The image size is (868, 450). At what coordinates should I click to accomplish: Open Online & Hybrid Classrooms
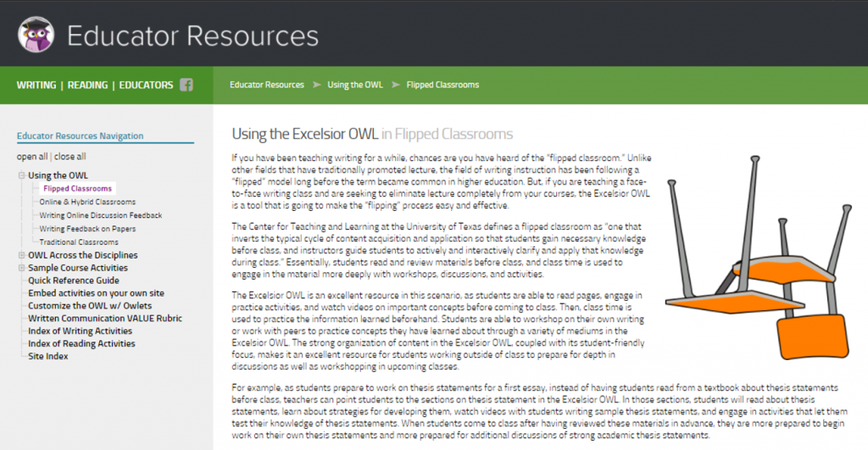[x=87, y=202]
